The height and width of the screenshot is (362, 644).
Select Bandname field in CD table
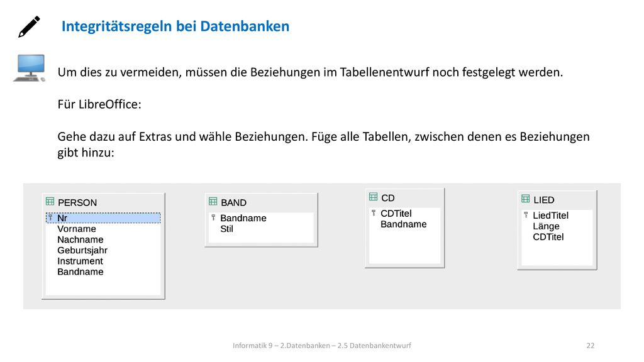pyautogui.click(x=403, y=224)
